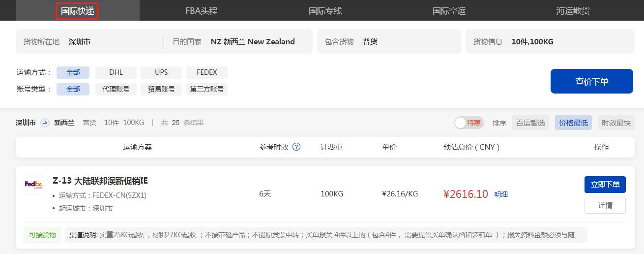Click the 预估总价 ( CNY ) column header
The image size is (644, 254).
pos(471,147)
